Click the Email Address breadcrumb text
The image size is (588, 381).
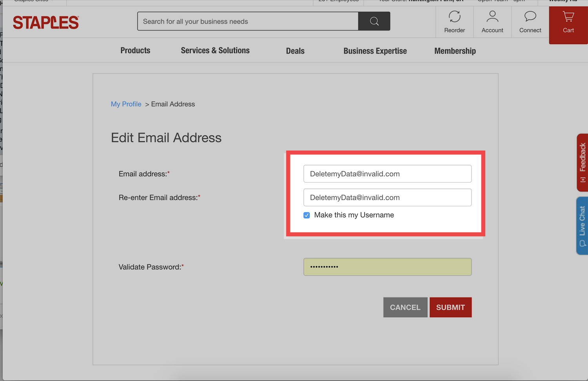(x=173, y=104)
